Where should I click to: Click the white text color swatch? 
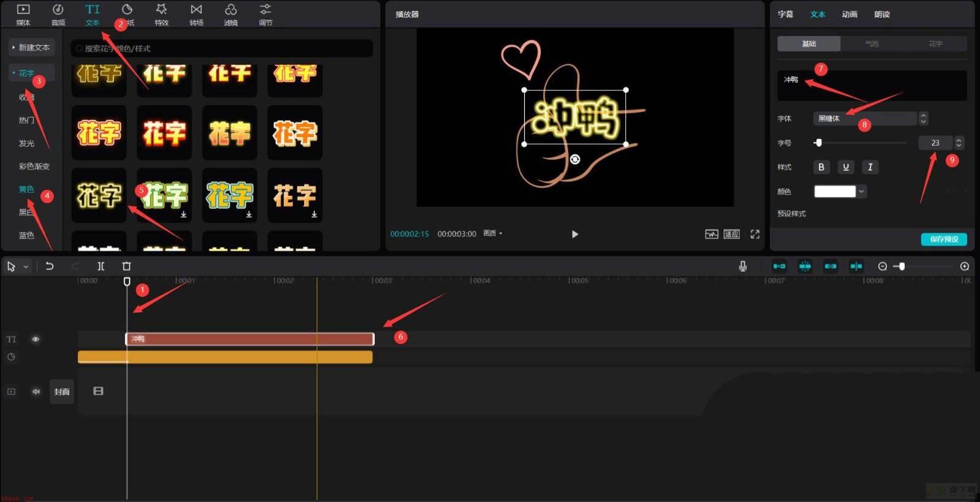[834, 192]
